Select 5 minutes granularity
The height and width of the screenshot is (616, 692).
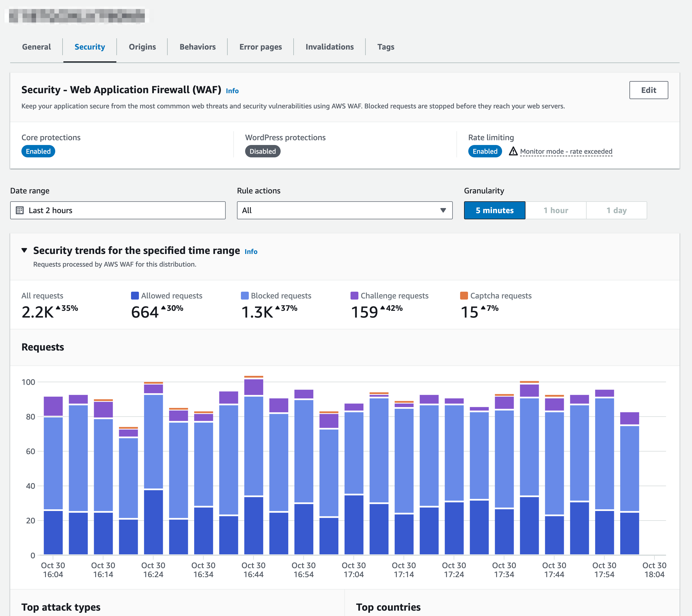494,210
